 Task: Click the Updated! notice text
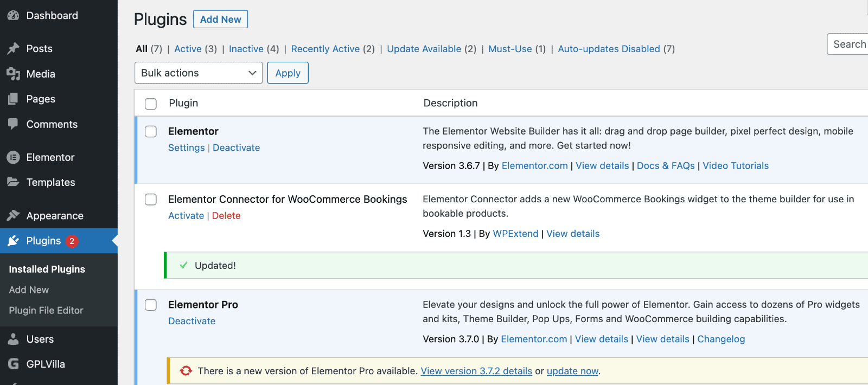[215, 266]
